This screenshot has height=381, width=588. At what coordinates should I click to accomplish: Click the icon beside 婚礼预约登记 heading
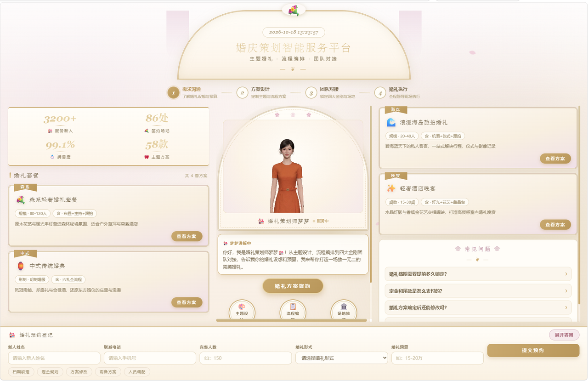click(12, 335)
